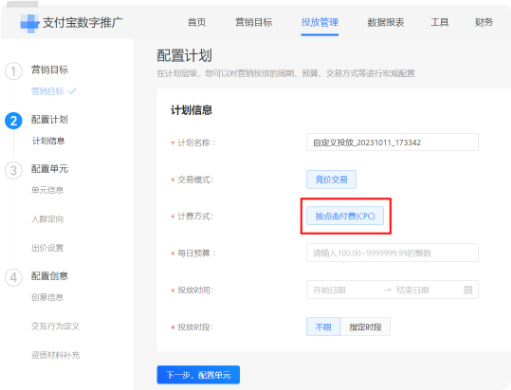
Task: Click the 计费方式 label
Action: (x=195, y=216)
